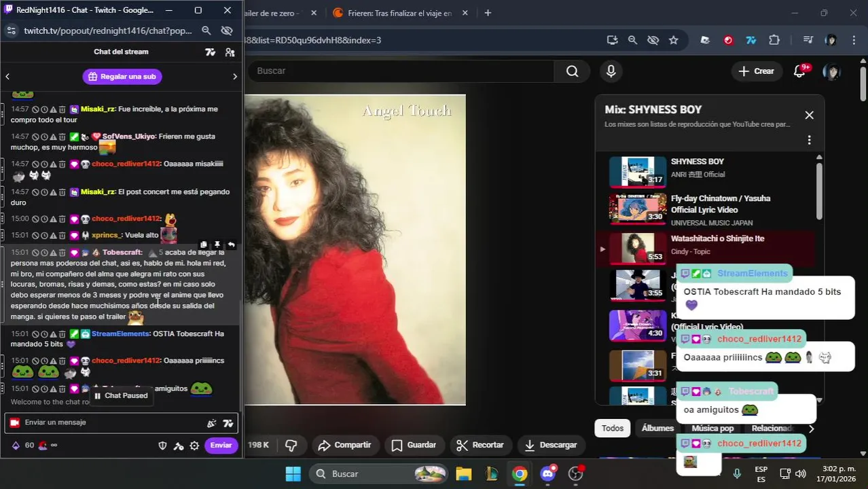
Task: Select the Música pop filter chip
Action: tap(712, 429)
